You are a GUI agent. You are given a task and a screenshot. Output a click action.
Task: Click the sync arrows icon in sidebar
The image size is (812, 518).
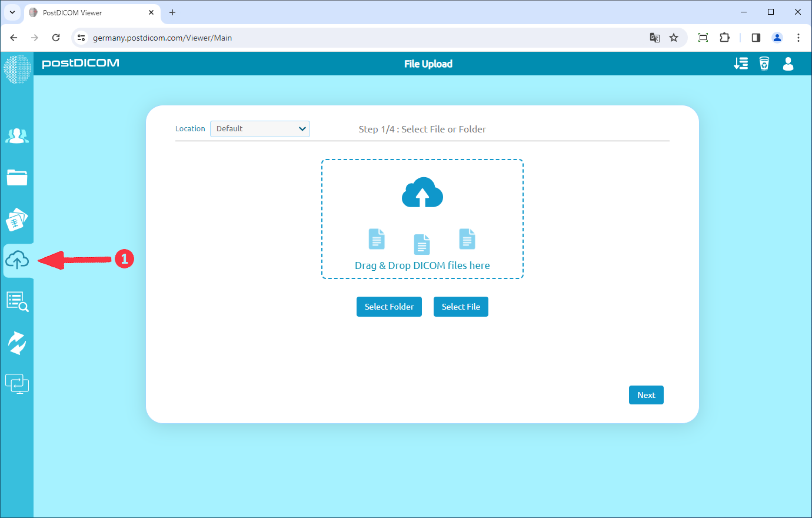pyautogui.click(x=17, y=343)
